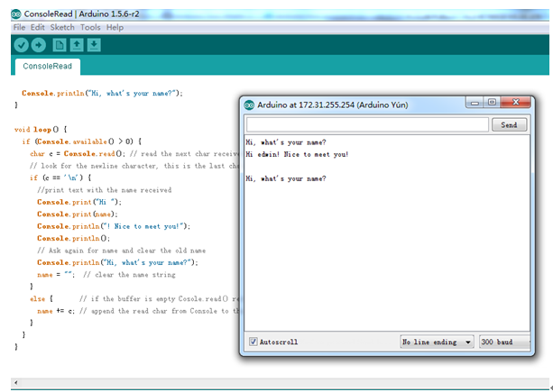The image size is (553, 392).
Task: Maximize the serial monitor window
Action: 492,102
